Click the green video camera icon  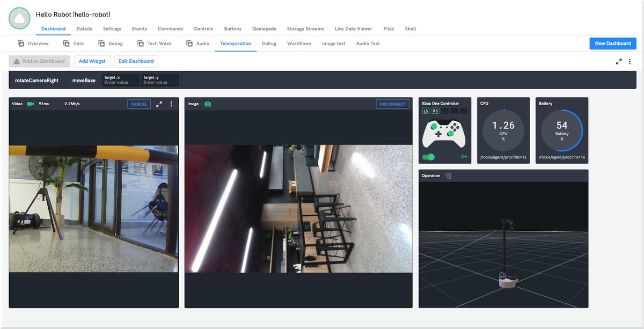point(31,104)
